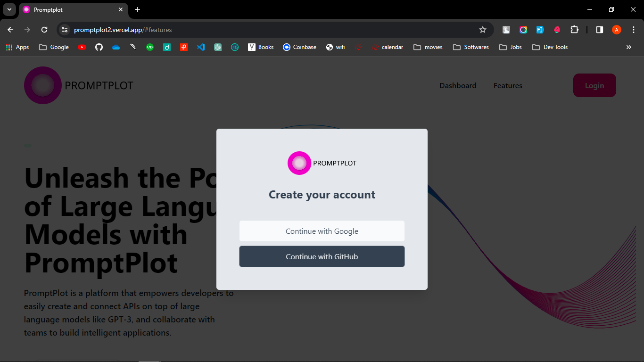Click the blue 'FI' extension icon
644x362 pixels.
pos(540,30)
